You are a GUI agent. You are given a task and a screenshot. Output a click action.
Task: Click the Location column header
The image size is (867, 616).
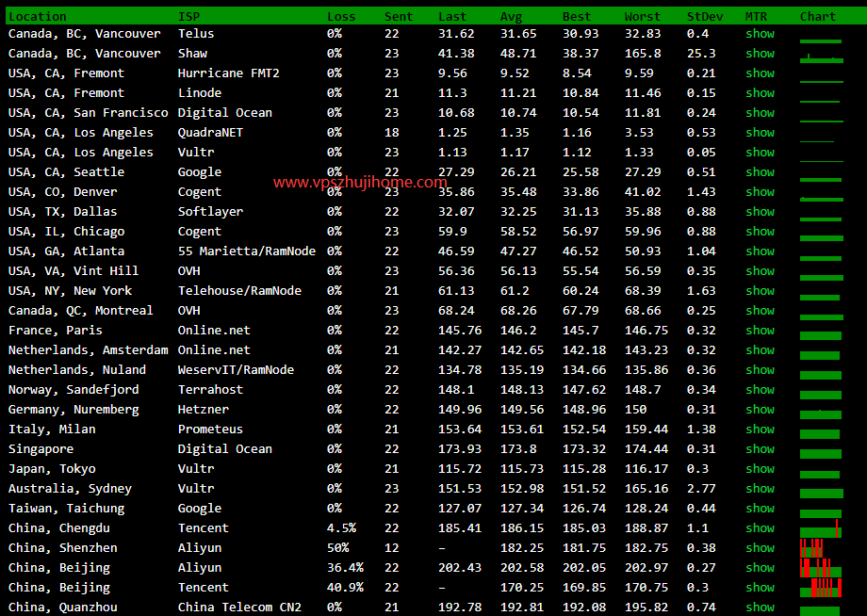pyautogui.click(x=38, y=16)
